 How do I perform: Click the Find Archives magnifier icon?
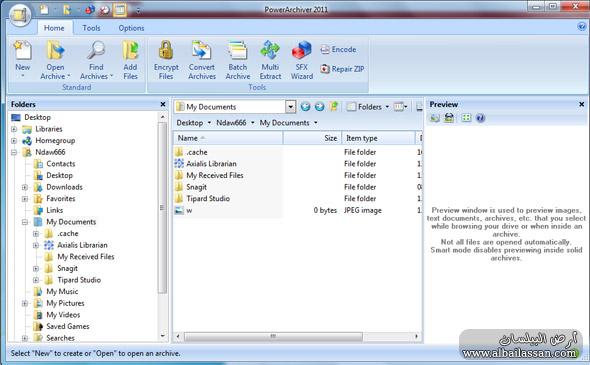96,51
